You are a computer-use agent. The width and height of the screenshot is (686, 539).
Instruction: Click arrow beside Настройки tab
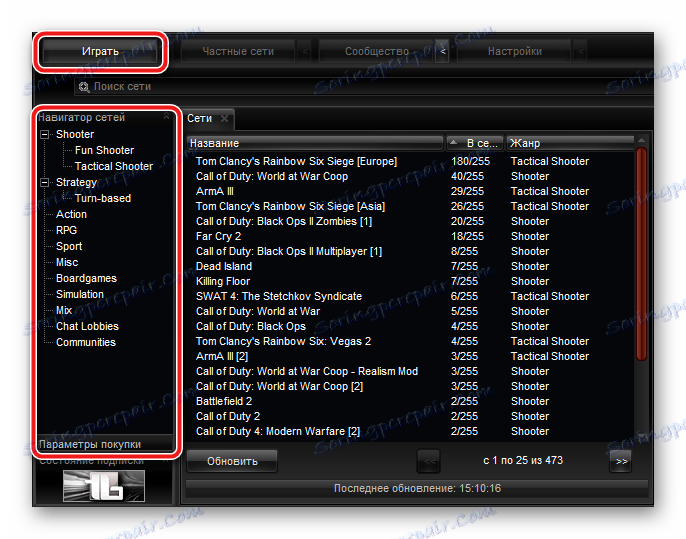580,52
